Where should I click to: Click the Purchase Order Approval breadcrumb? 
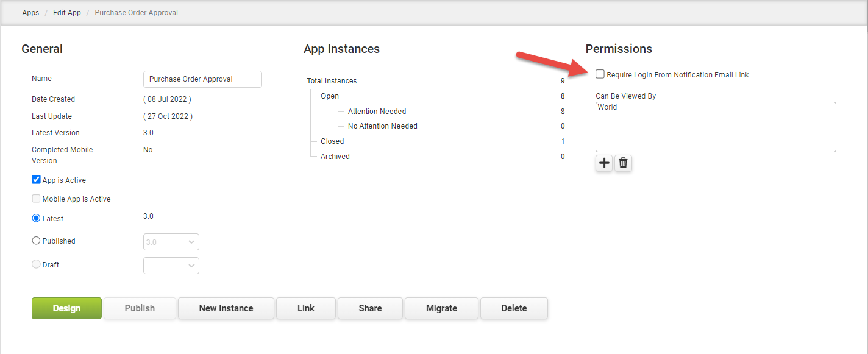(137, 13)
